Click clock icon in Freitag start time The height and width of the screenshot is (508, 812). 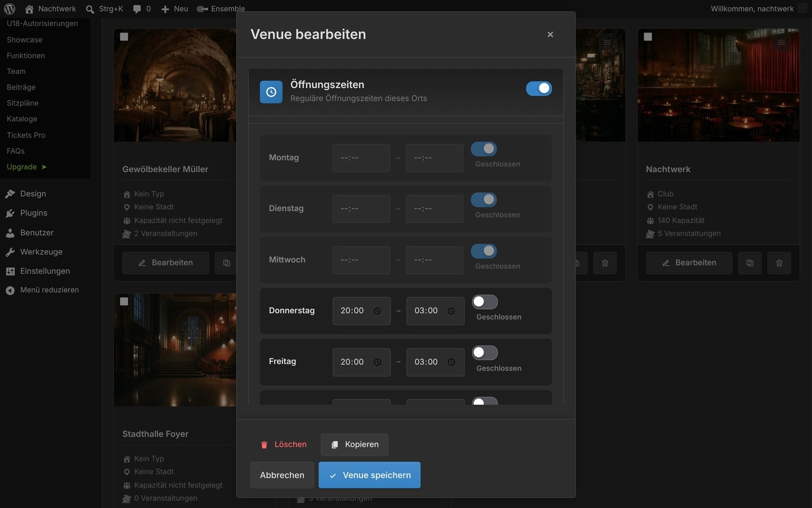(377, 362)
